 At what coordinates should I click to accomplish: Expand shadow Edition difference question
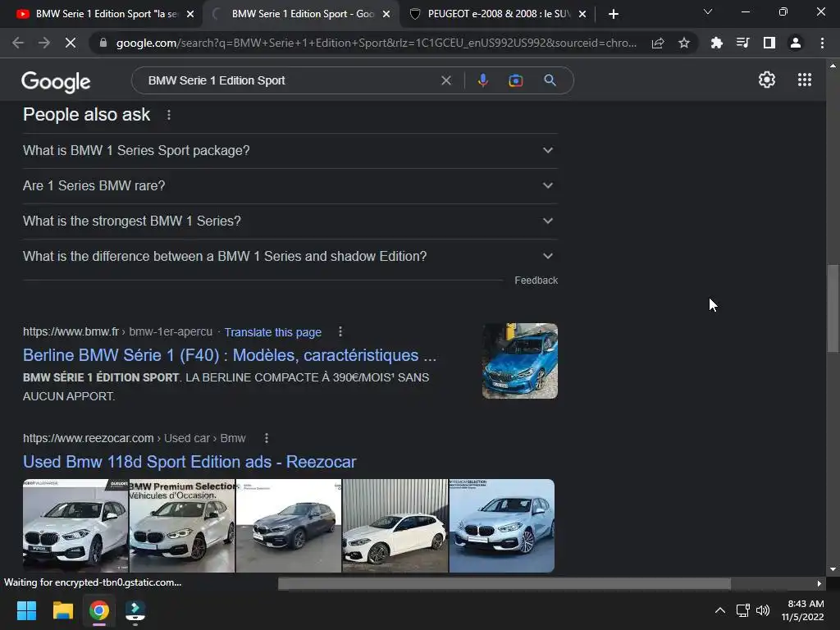tap(290, 257)
